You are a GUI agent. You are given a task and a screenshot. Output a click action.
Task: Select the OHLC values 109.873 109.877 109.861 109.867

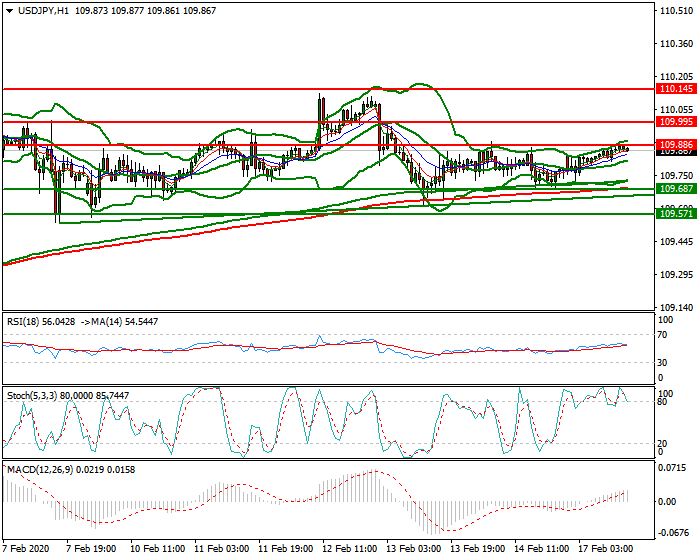tap(146, 11)
